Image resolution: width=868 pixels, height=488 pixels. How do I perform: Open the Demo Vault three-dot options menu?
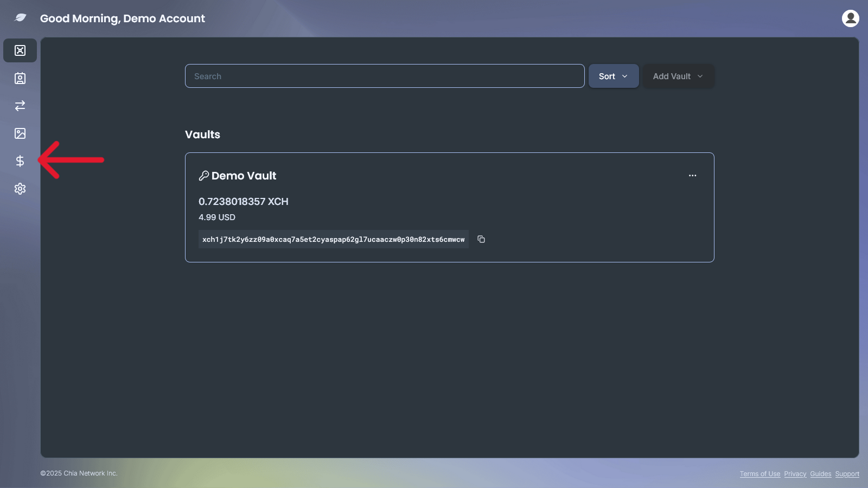[x=692, y=176]
